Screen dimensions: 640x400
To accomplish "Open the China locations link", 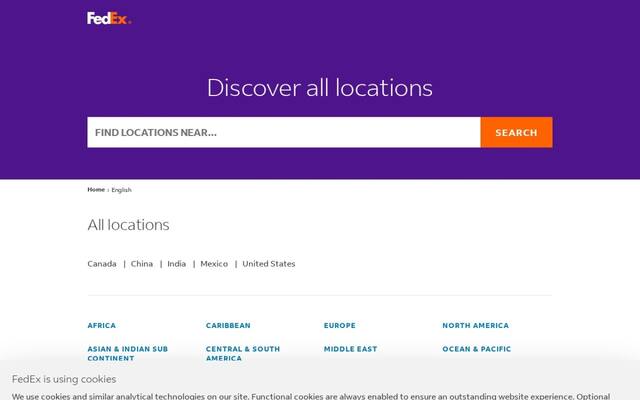I will click(x=142, y=264).
